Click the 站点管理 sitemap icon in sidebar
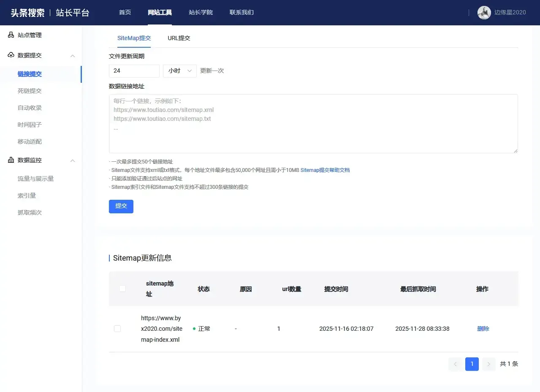The width and height of the screenshot is (540, 392). point(11,35)
